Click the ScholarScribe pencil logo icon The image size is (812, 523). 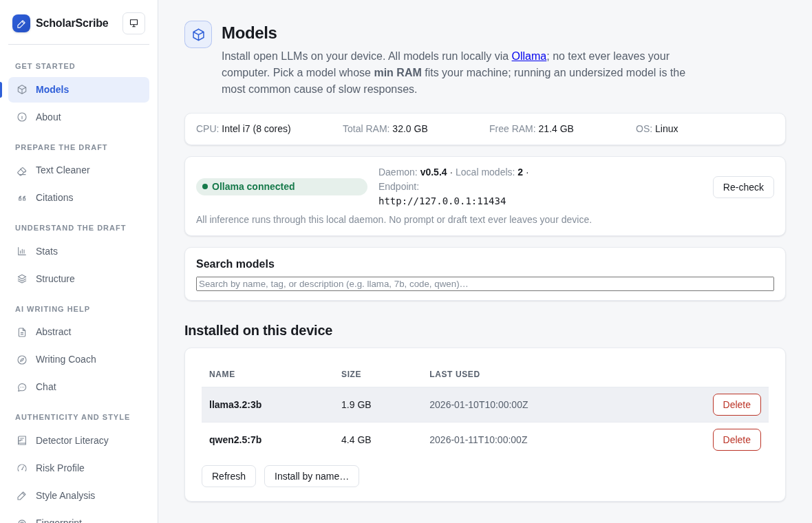click(x=21, y=23)
